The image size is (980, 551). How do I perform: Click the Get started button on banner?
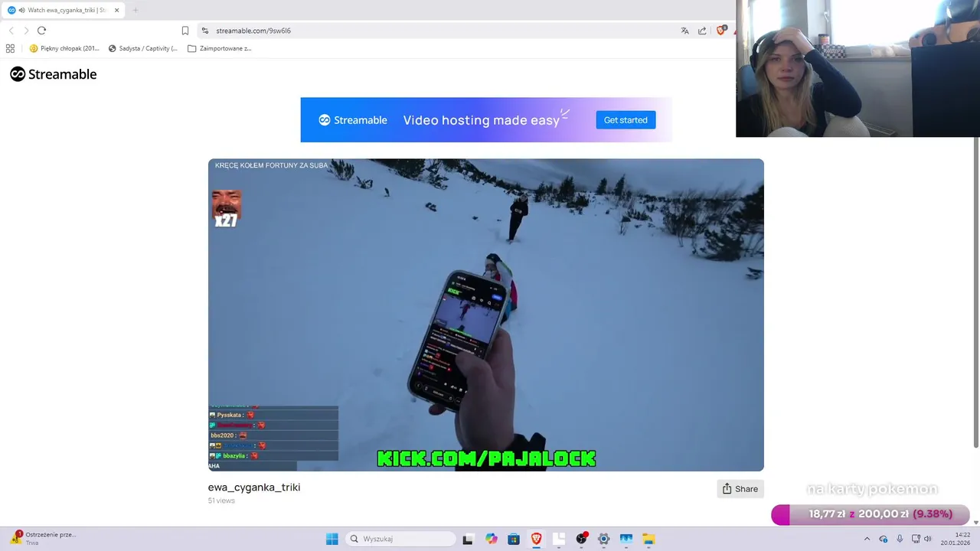point(626,120)
